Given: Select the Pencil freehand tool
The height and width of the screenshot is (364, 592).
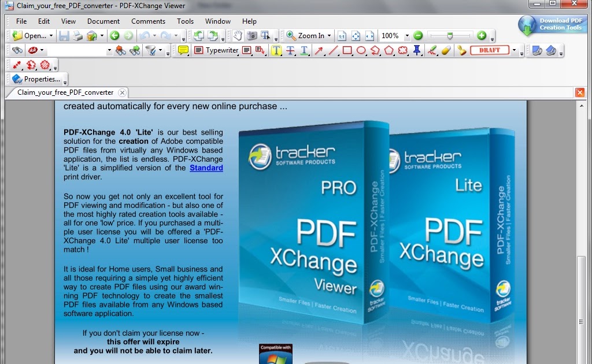Looking at the screenshot, I should click(x=432, y=50).
